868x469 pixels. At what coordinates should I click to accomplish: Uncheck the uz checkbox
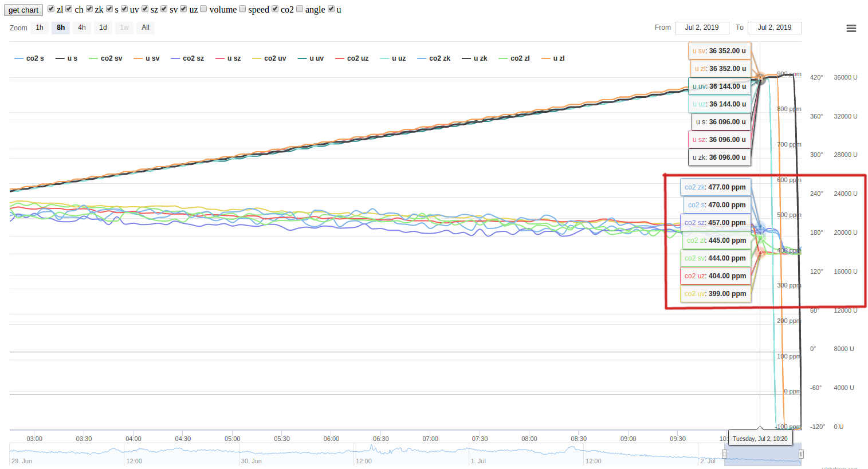tap(184, 9)
